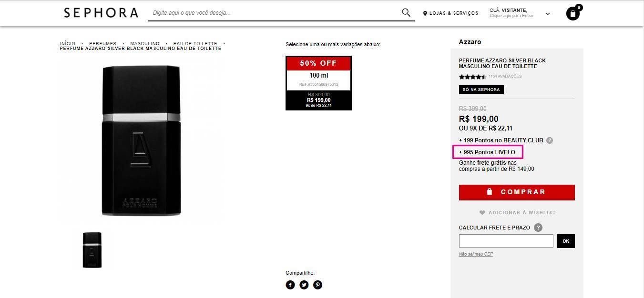Click the search magnifier icon
The height and width of the screenshot is (298, 644).
(x=406, y=12)
